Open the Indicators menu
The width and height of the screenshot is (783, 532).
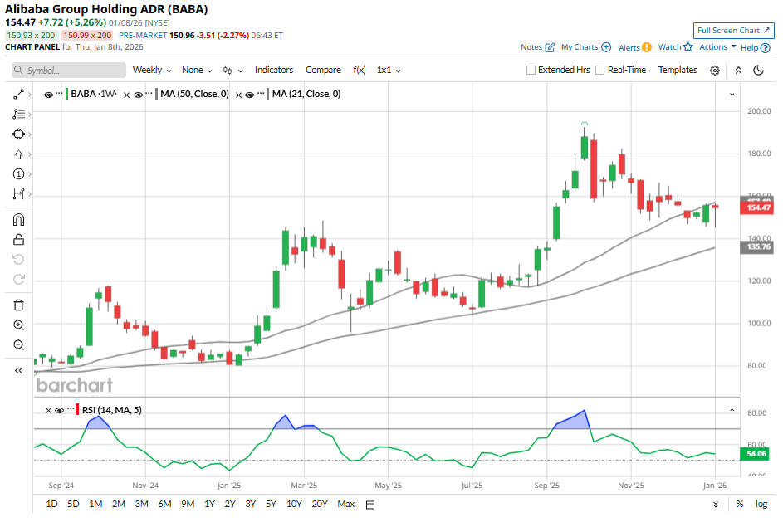pyautogui.click(x=274, y=71)
